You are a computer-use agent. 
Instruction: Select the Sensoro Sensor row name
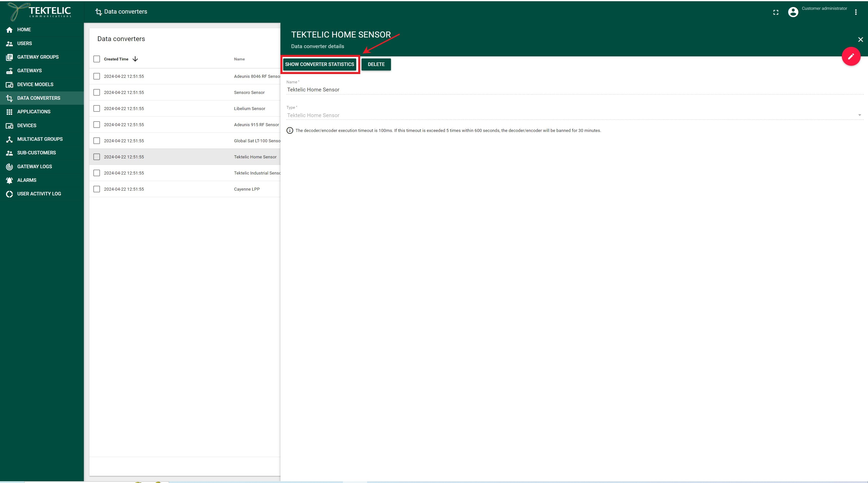249,92
